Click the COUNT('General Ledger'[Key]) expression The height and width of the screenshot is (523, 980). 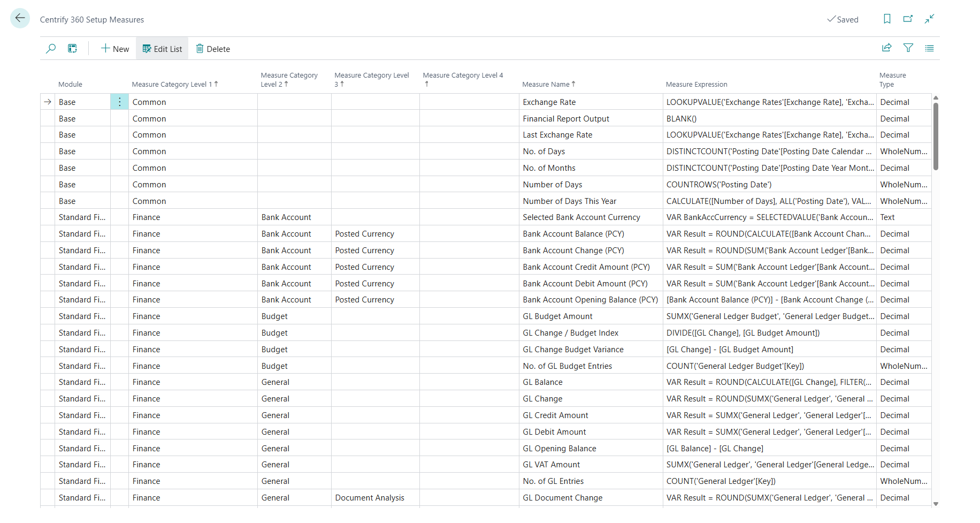(770, 481)
